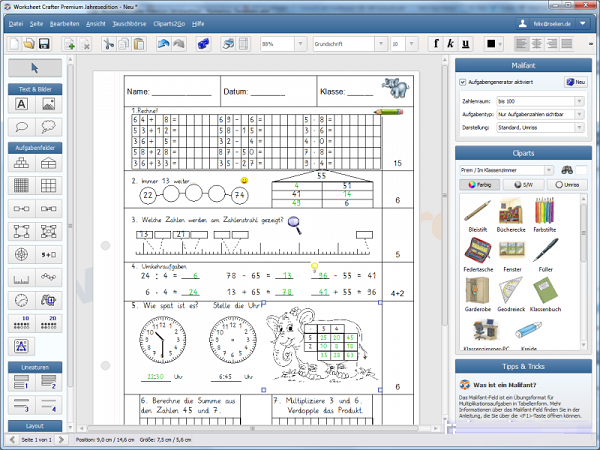
Task: Open the Bearbeiten menu
Action: pyautogui.click(x=64, y=21)
